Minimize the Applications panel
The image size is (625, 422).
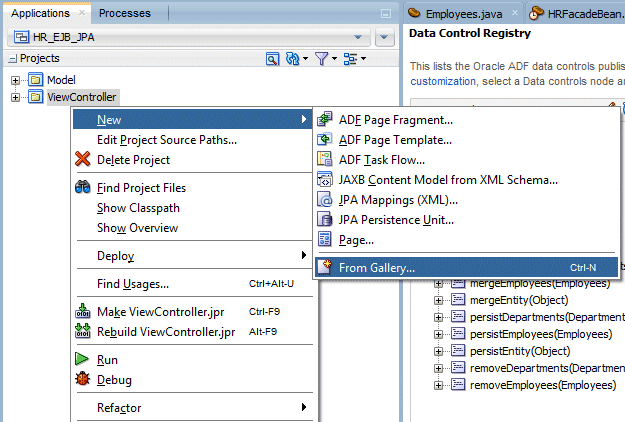tap(385, 14)
